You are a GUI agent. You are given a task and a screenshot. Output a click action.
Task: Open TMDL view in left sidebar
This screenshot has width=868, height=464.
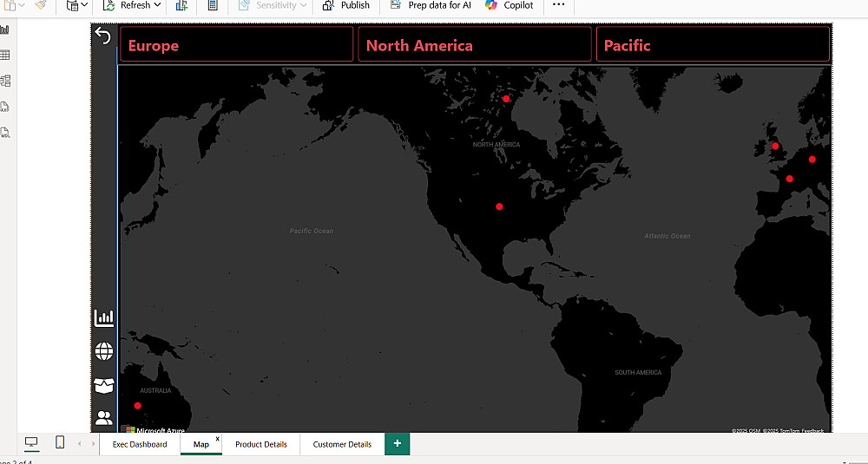[x=5, y=133]
